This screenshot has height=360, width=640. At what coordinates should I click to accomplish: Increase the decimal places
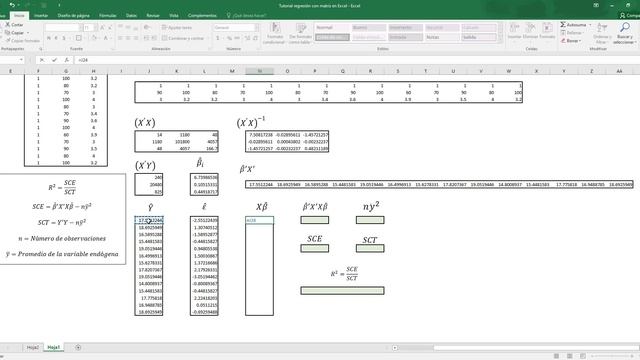pyautogui.click(x=247, y=38)
